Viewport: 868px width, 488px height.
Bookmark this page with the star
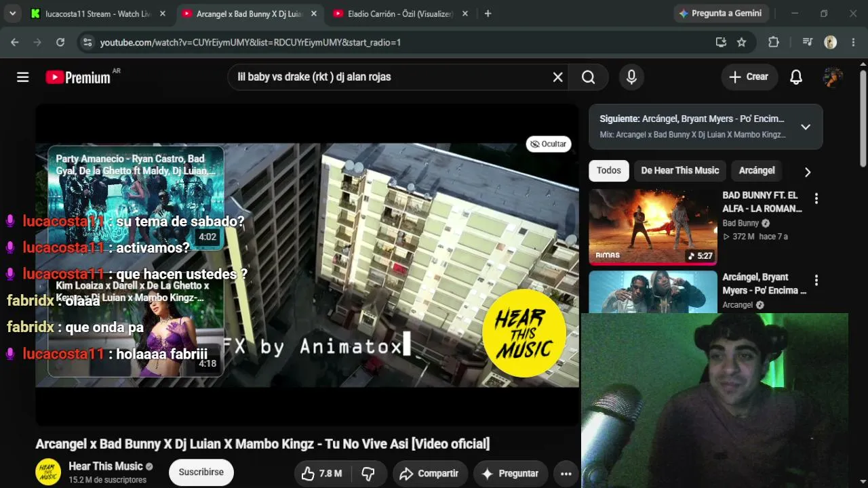point(742,42)
